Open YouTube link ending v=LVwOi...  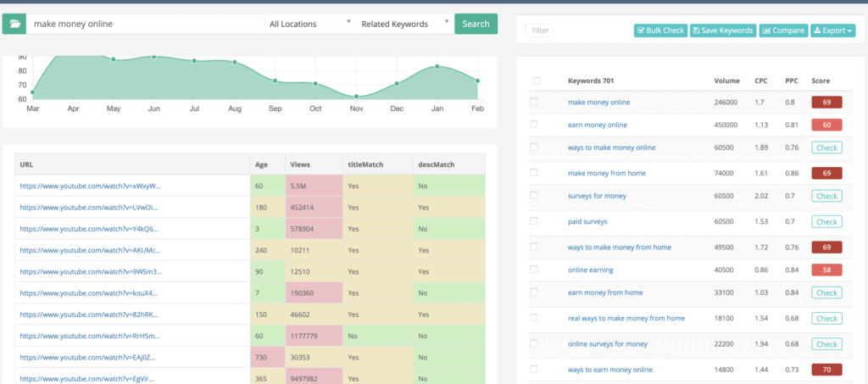click(x=89, y=208)
